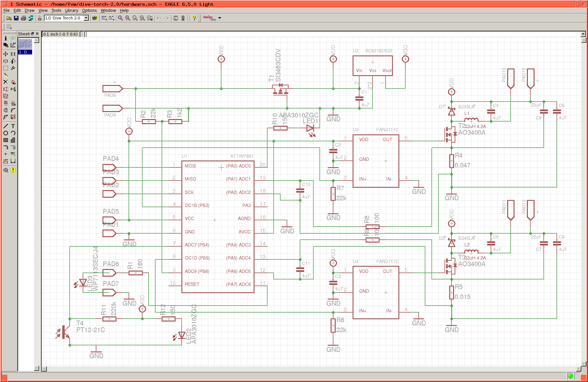This screenshot has height=382, width=588.
Task: Expand the designlink dropdown arrow
Action: tap(220, 18)
